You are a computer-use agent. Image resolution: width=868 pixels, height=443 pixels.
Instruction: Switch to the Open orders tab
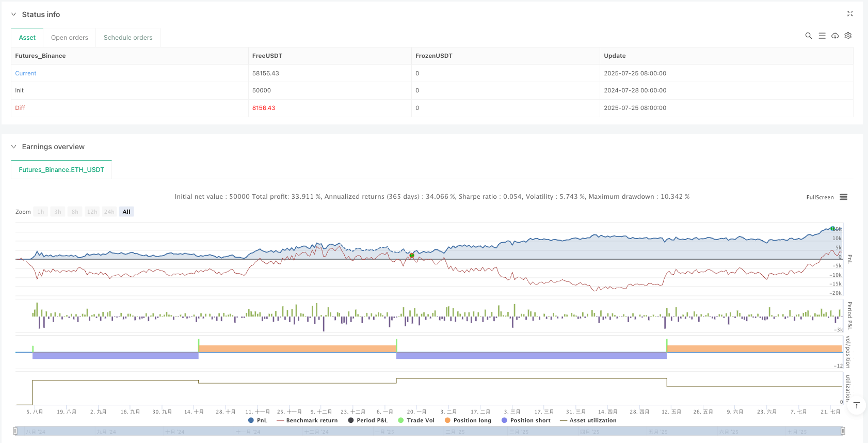pyautogui.click(x=70, y=38)
